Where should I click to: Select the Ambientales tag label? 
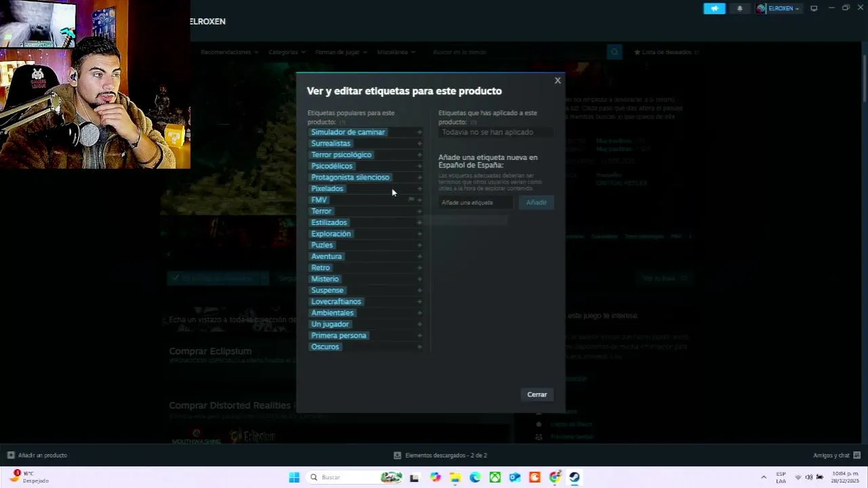[332, 313]
